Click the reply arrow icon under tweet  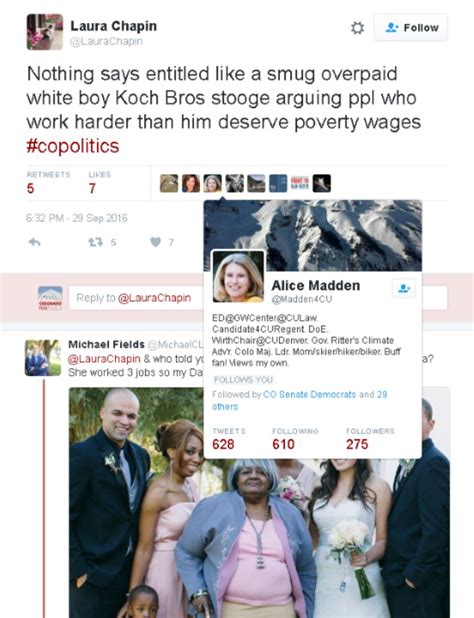coord(35,242)
